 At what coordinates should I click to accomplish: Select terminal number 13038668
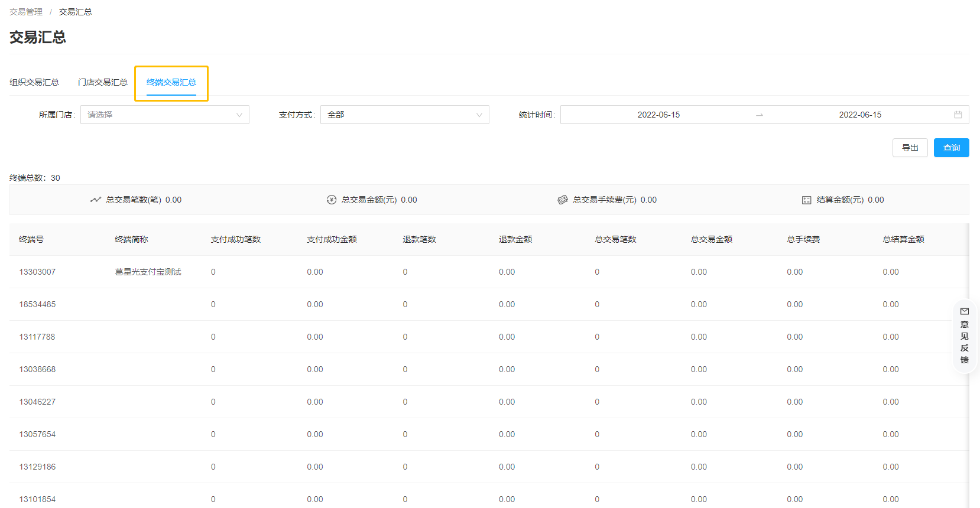(37, 369)
